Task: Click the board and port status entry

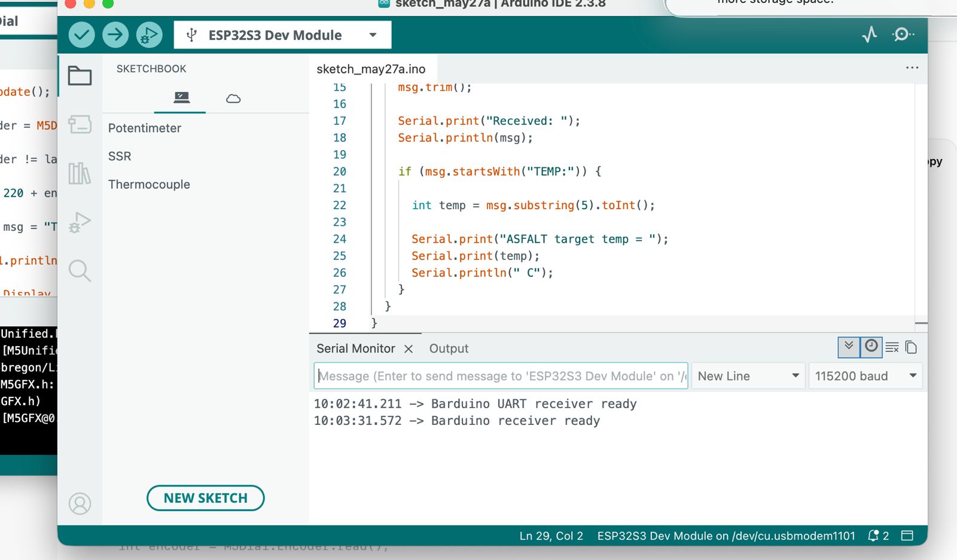Action: tap(726, 536)
